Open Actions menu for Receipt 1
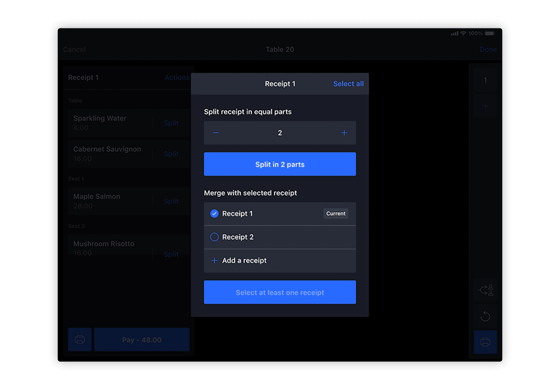This screenshot has height=392, width=560. click(x=177, y=78)
